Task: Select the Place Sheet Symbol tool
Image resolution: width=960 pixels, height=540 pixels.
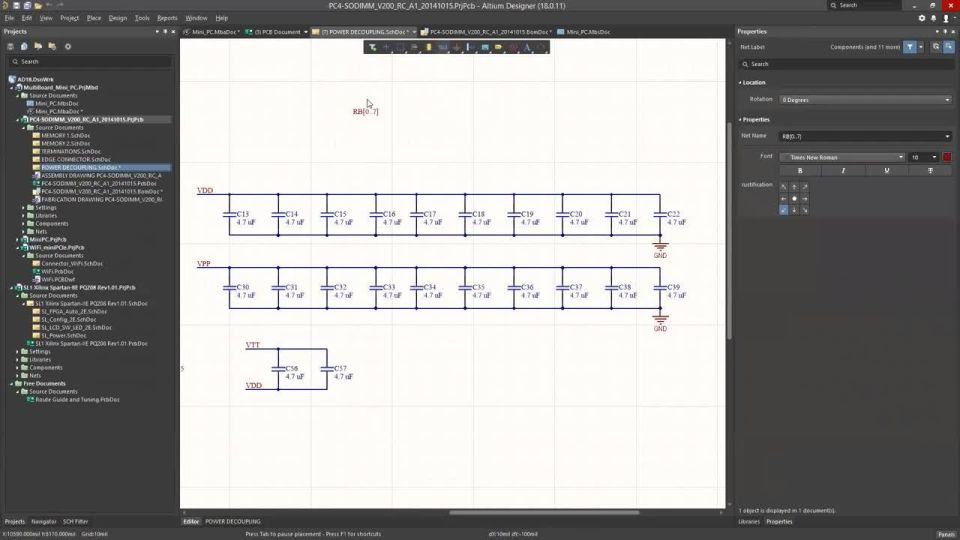Action: pyautogui.click(x=485, y=47)
